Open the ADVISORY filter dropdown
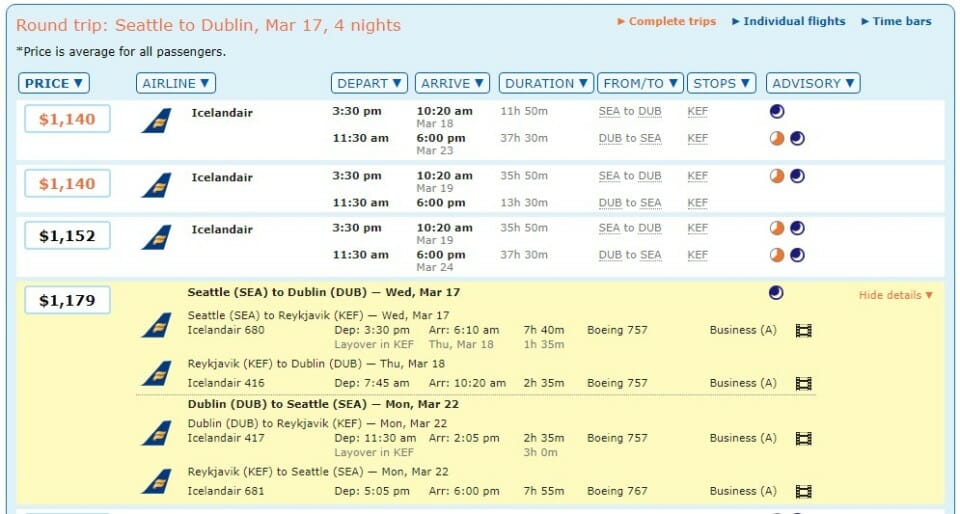960x514 pixels. tap(813, 83)
